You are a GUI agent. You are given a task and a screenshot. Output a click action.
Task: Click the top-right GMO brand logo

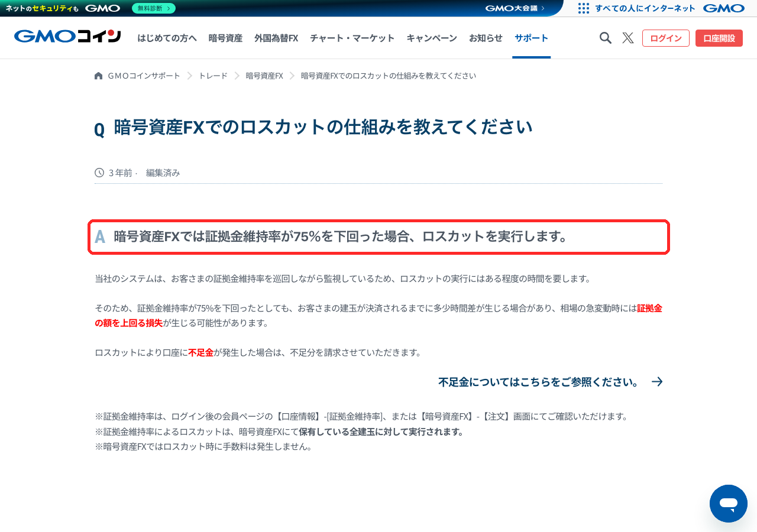tap(724, 8)
